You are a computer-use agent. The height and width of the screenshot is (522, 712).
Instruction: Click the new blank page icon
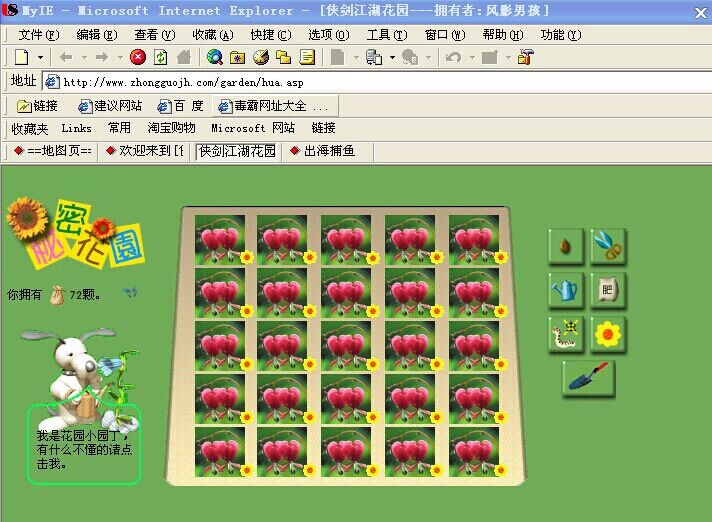click(x=21, y=57)
